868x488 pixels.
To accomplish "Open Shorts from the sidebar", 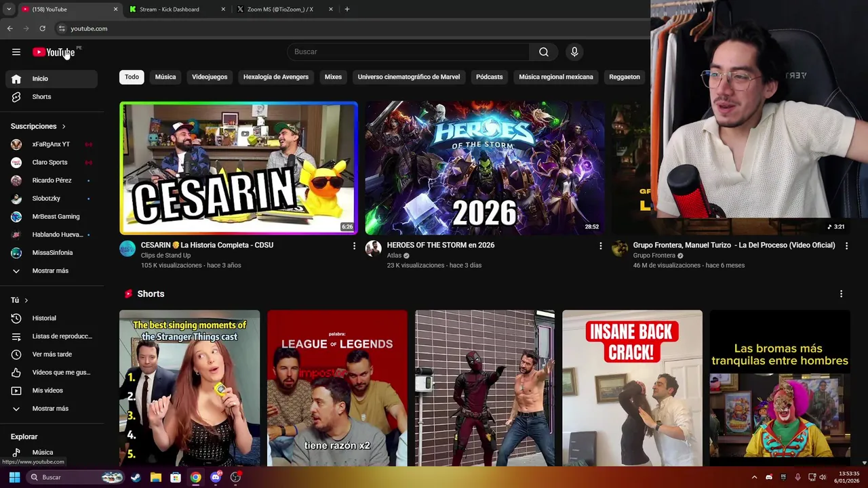I will pyautogui.click(x=52, y=97).
